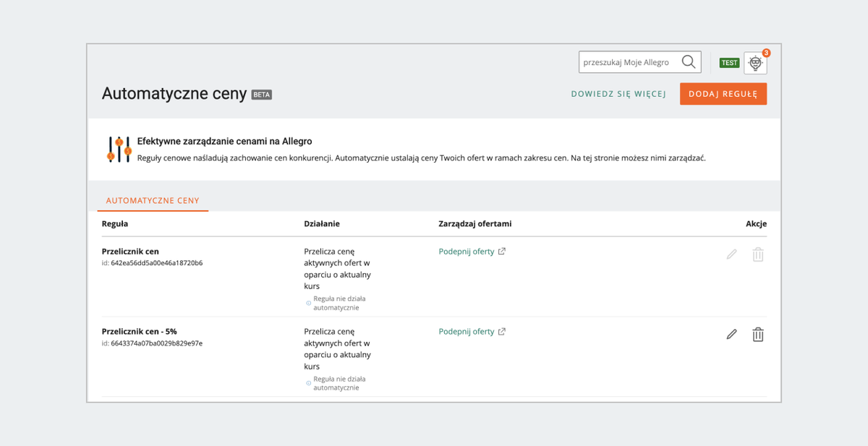This screenshot has width=868, height=446.
Task: Click the green TEST badge
Action: (729, 63)
